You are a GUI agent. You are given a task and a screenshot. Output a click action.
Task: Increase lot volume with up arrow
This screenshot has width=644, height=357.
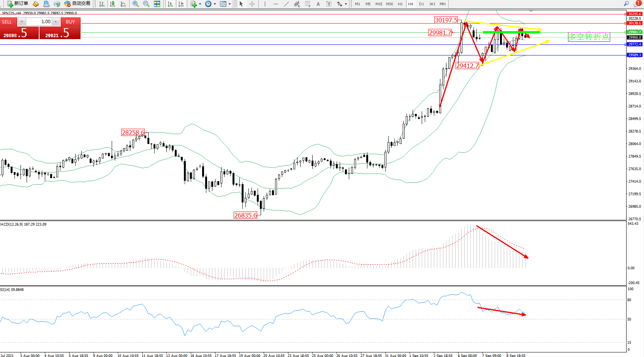(x=56, y=22)
